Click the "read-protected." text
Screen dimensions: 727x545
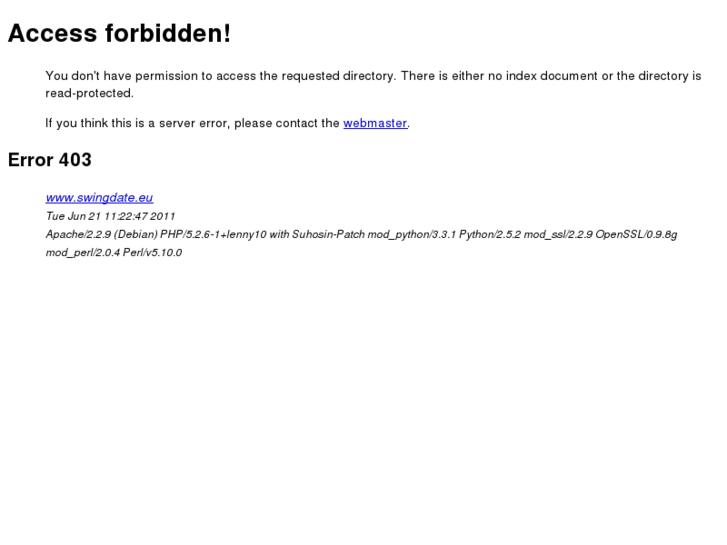click(89, 93)
